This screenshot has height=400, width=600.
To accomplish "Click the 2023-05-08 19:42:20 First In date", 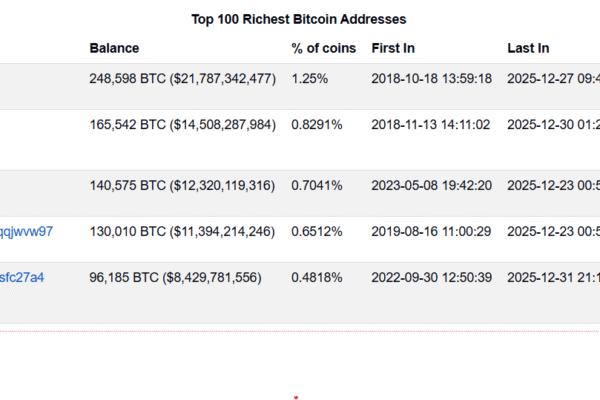I will 431,185.
